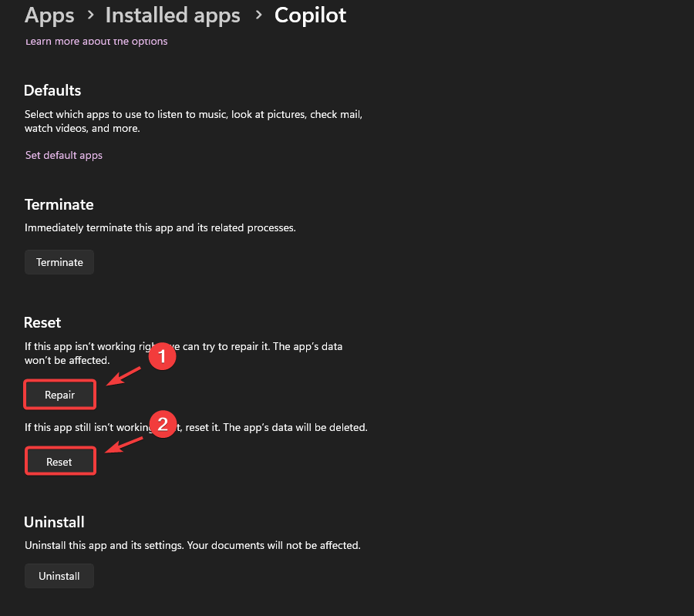Click the chevron after the Apps breadcrumb
Viewport: 694px width, 616px height.
pos(90,16)
